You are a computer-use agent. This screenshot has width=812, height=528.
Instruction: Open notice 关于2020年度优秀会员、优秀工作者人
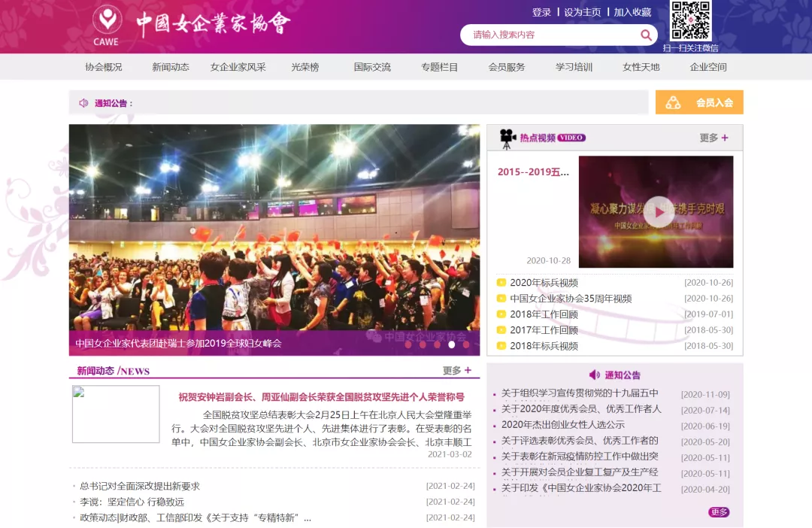click(x=581, y=409)
